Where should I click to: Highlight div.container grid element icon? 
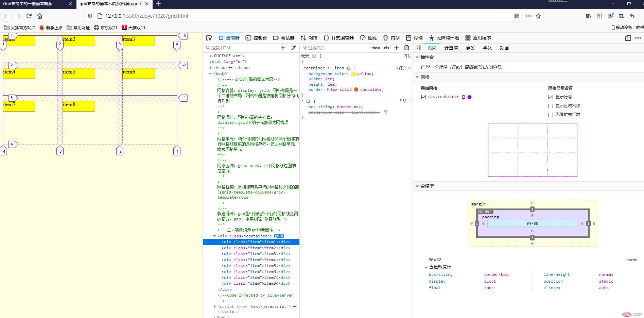[x=464, y=97]
